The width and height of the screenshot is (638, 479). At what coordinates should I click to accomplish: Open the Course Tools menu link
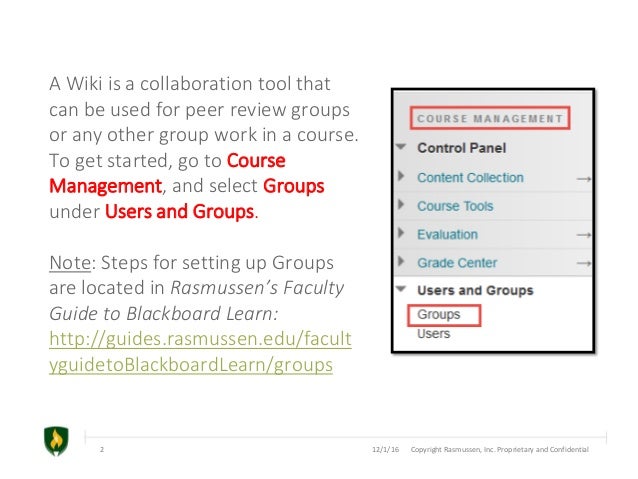coord(455,206)
